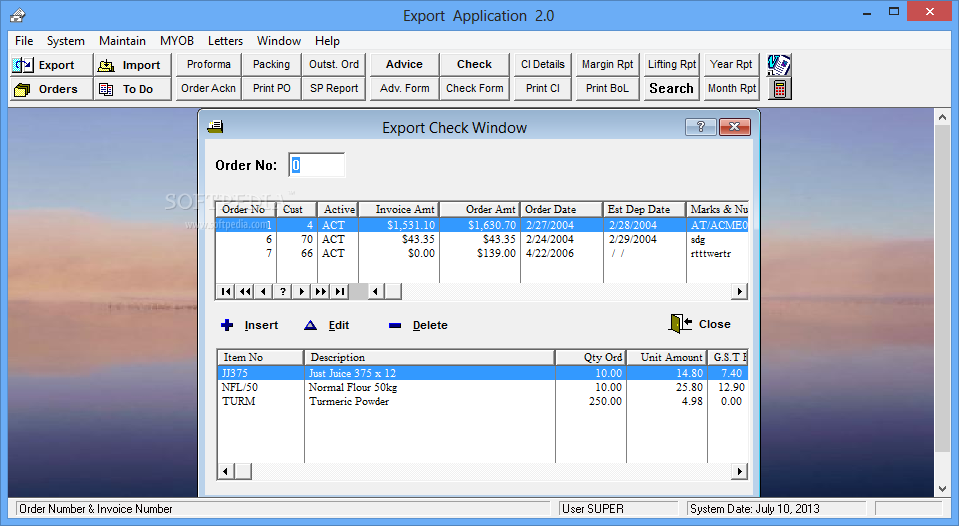Open the Help menu

[x=327, y=41]
